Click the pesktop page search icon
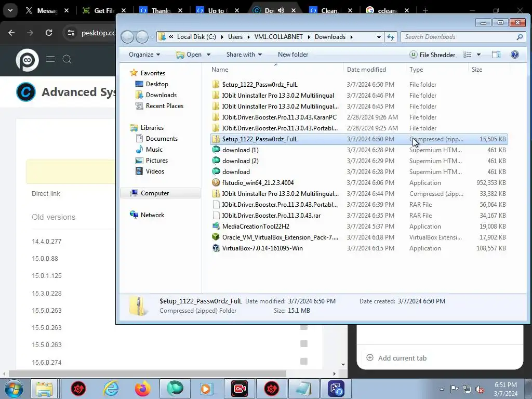Screen dimensions: 532x399 [x=67, y=60]
